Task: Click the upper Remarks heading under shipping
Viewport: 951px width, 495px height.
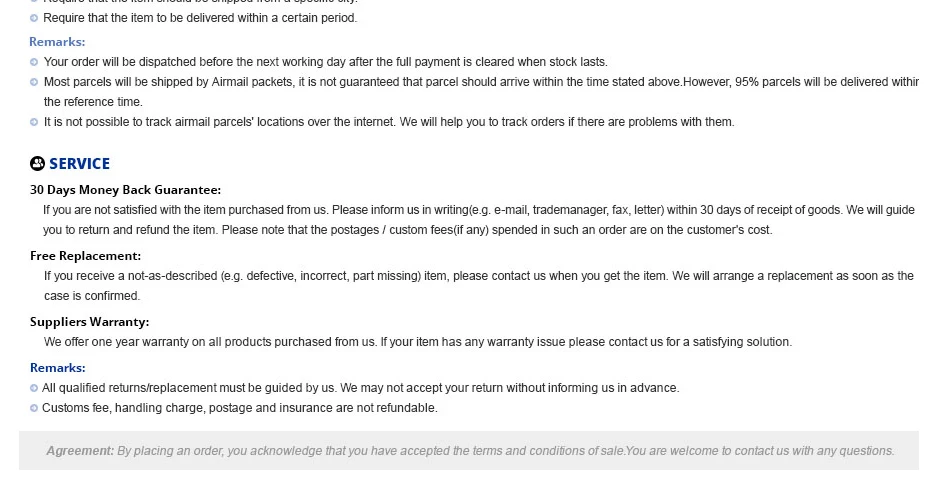Action: [57, 42]
